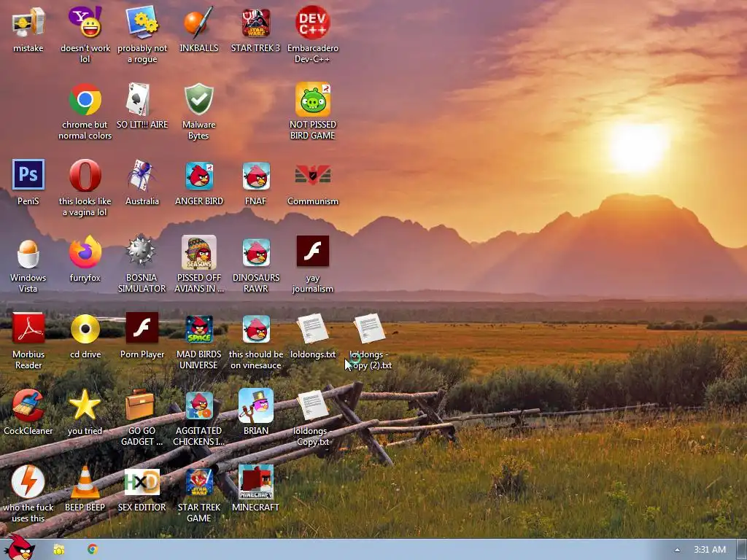Viewport: 747px width, 560px height.
Task: Select the BOSNIA SIMULATOR mine icon
Action: pyautogui.click(x=142, y=252)
